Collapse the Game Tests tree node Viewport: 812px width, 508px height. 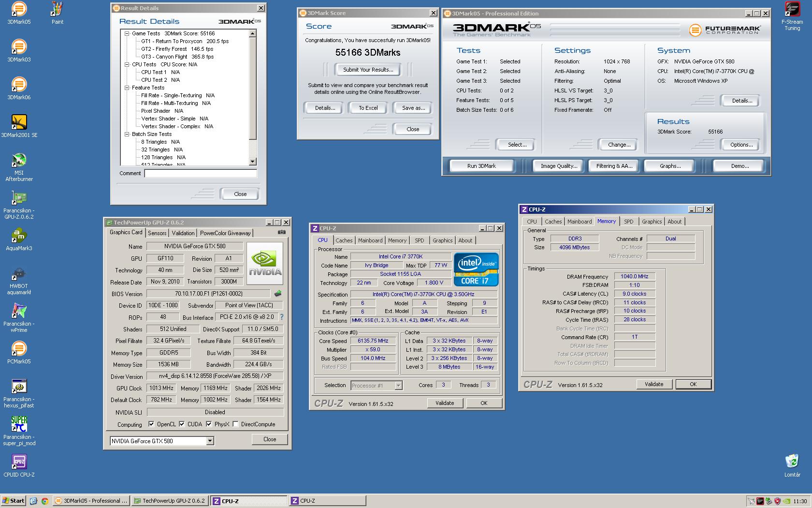pos(127,33)
